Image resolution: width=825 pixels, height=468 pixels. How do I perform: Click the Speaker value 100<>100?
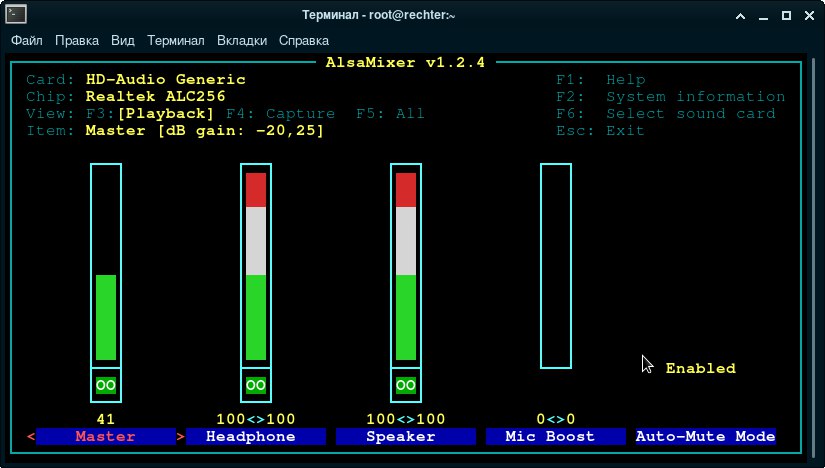click(406, 419)
